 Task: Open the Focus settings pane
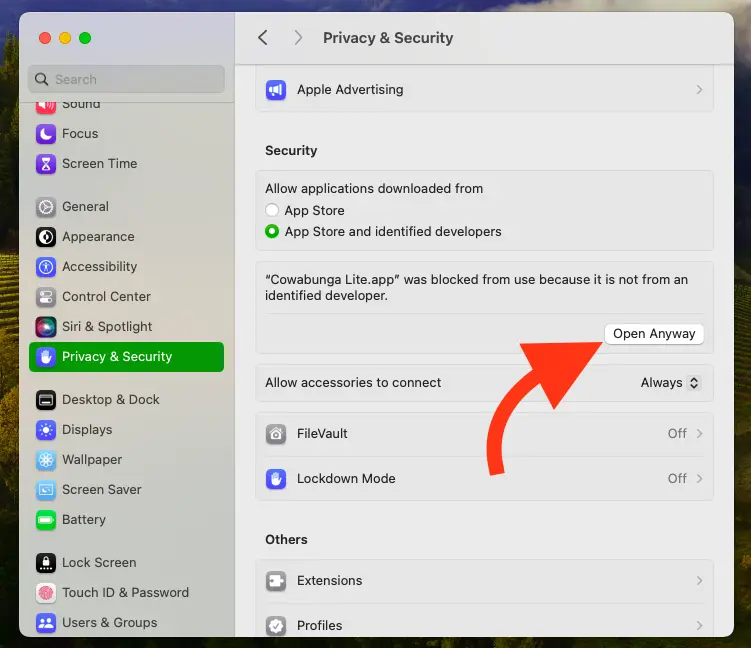[126, 134]
